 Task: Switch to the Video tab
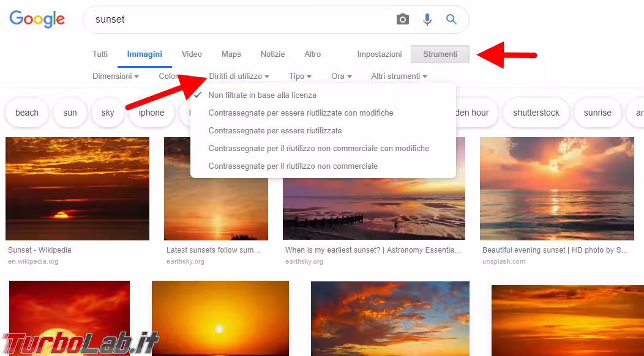192,54
